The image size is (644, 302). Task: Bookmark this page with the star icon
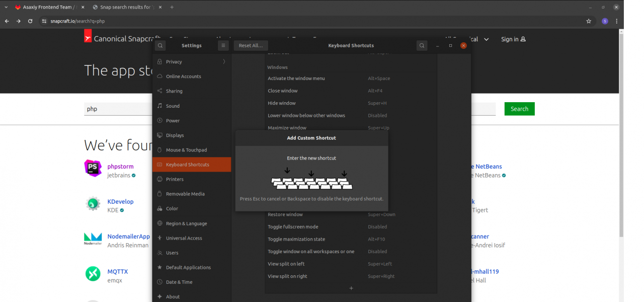(x=589, y=21)
